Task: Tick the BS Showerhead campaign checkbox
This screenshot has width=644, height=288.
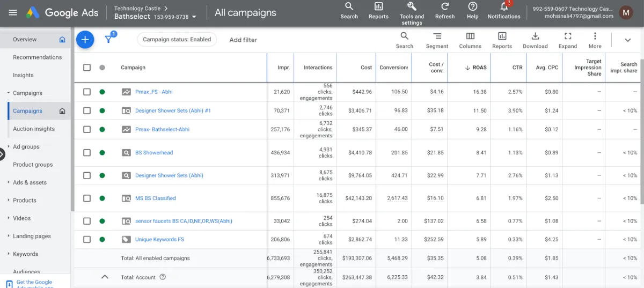Action: click(87, 153)
